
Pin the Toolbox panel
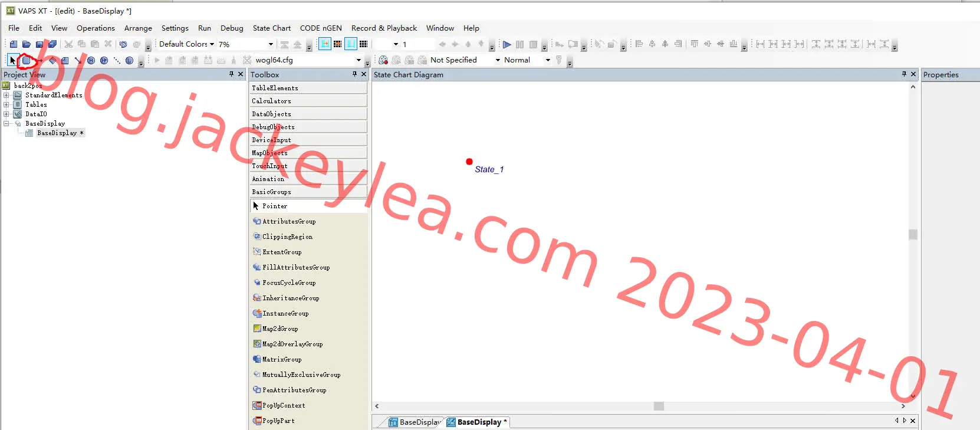pyautogui.click(x=354, y=74)
